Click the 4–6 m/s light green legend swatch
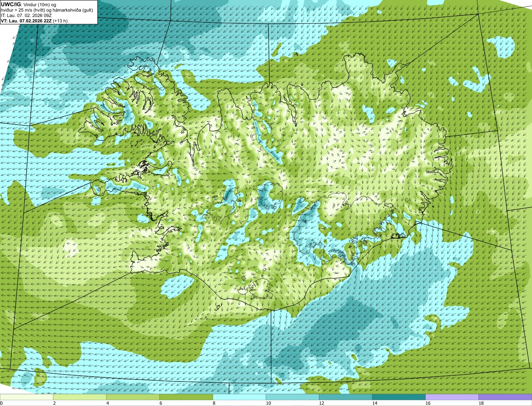The height and width of the screenshot is (406, 532). [133, 397]
